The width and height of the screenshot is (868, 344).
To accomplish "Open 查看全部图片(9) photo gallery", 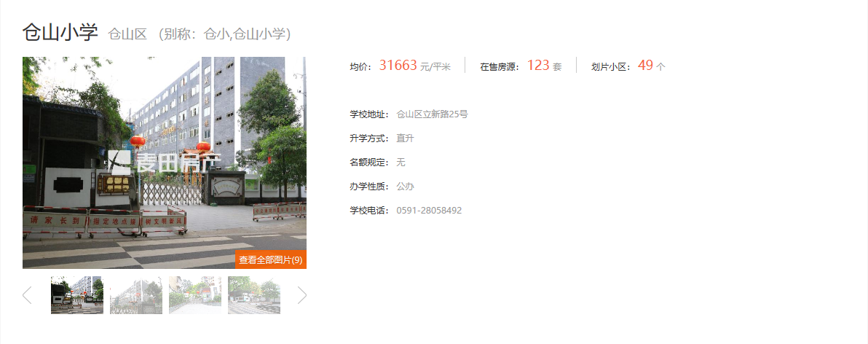I will [x=271, y=259].
